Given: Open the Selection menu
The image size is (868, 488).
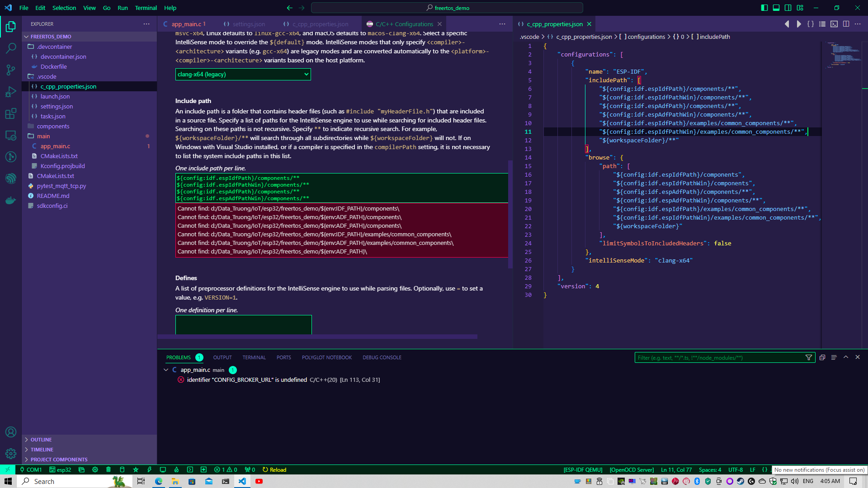Looking at the screenshot, I should (64, 8).
